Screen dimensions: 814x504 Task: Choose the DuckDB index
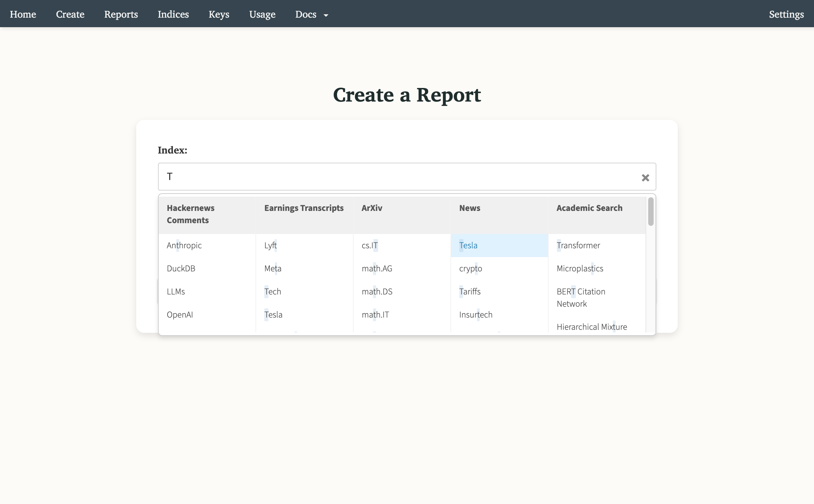[181, 268]
